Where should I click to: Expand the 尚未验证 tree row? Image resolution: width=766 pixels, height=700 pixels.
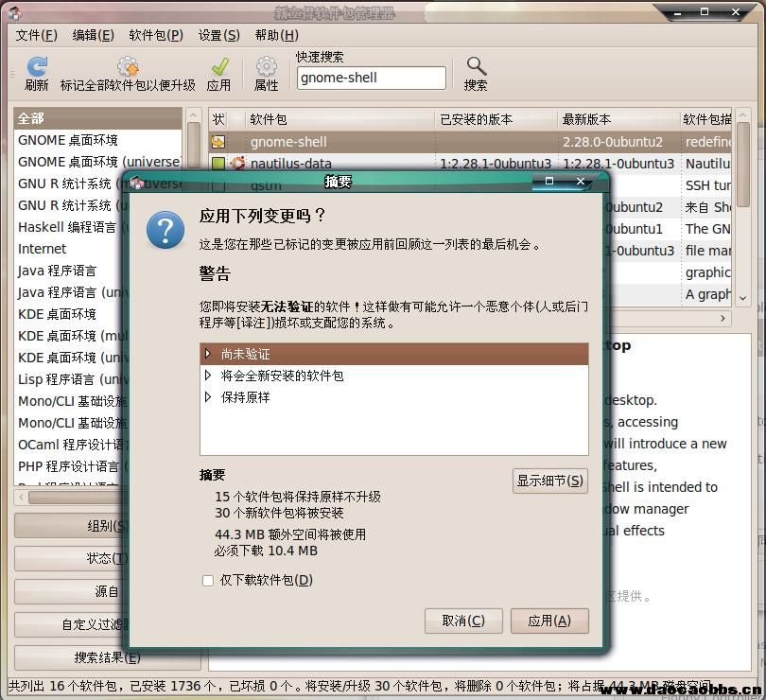pyautogui.click(x=208, y=354)
